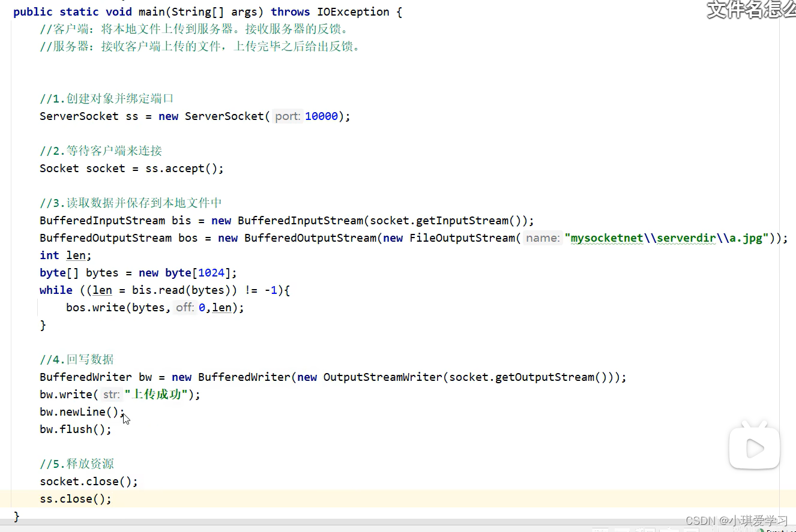Click the file path string ending in a.jpg

[666, 238]
